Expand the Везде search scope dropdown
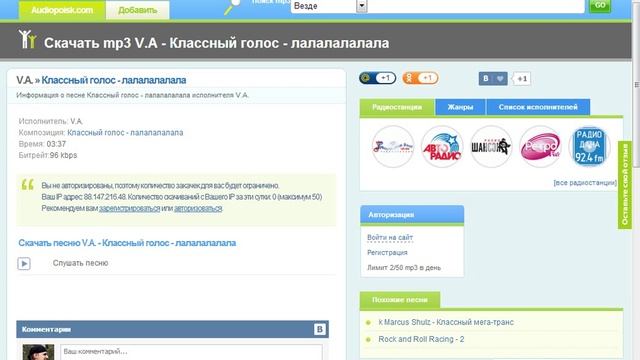Viewport: 640px width, 360px height. [x=362, y=6]
